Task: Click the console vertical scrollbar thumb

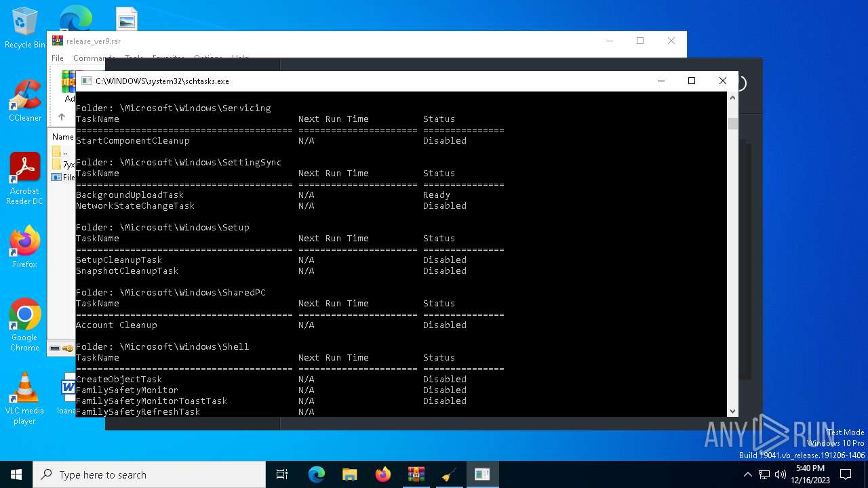Action: [732, 123]
